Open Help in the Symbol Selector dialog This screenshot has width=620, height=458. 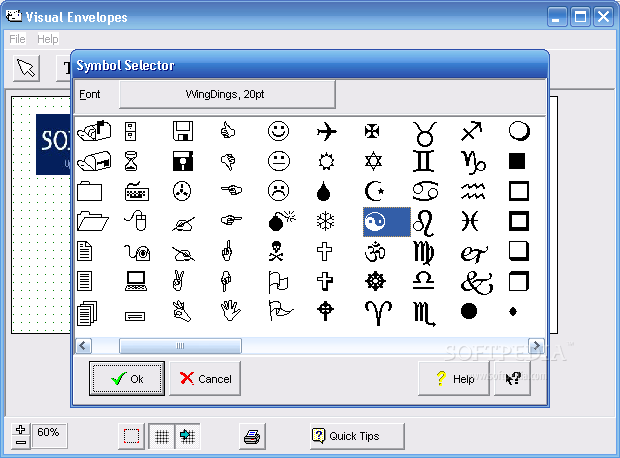coord(454,379)
